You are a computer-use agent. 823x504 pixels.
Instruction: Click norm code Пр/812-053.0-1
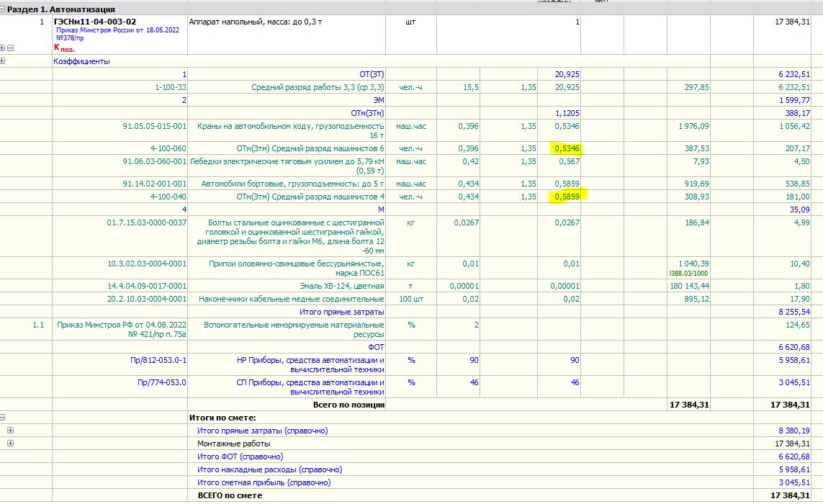(x=157, y=360)
